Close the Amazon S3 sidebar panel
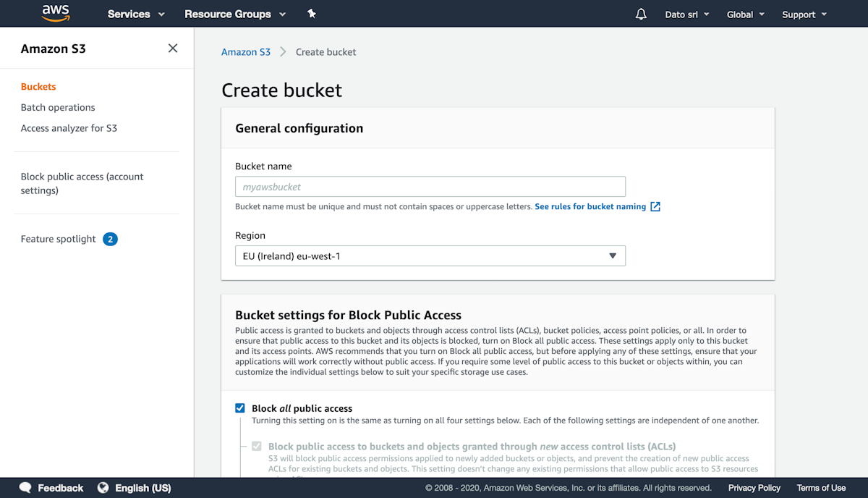Viewport: 868px width, 498px height. 173,48
